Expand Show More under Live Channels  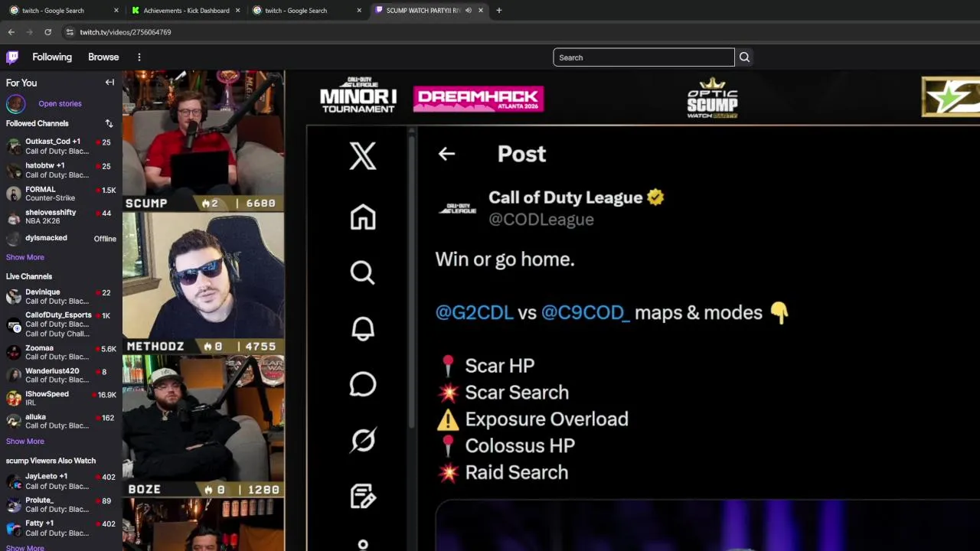[25, 441]
